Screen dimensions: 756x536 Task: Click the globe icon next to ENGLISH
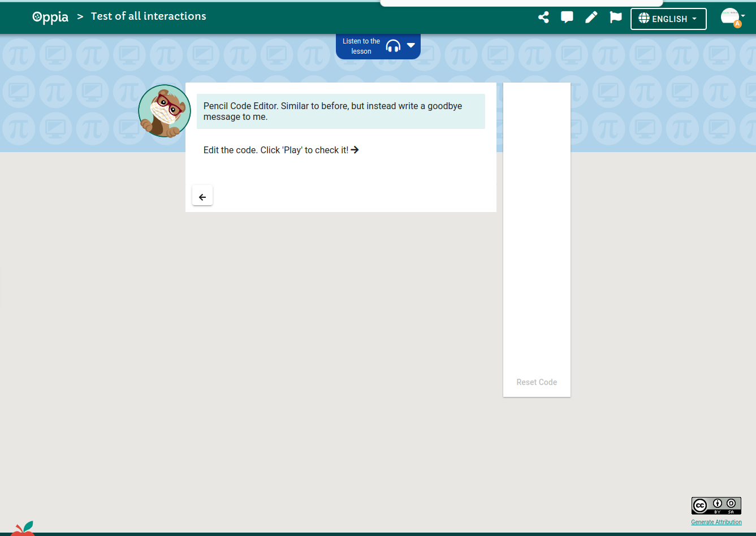coord(645,19)
